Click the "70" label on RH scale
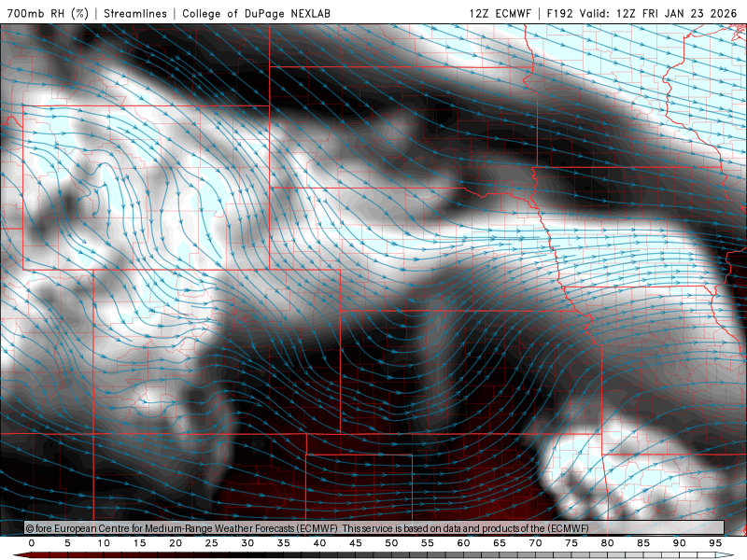The height and width of the screenshot is (560, 747). [535, 543]
